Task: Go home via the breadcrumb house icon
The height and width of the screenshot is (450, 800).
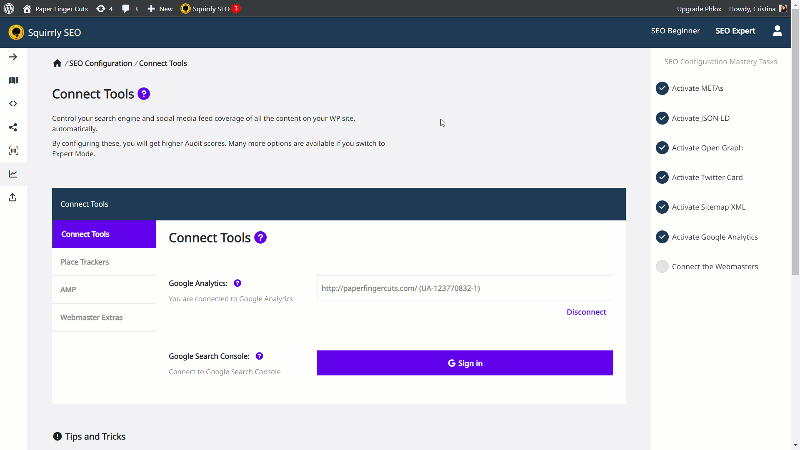Action: 57,63
